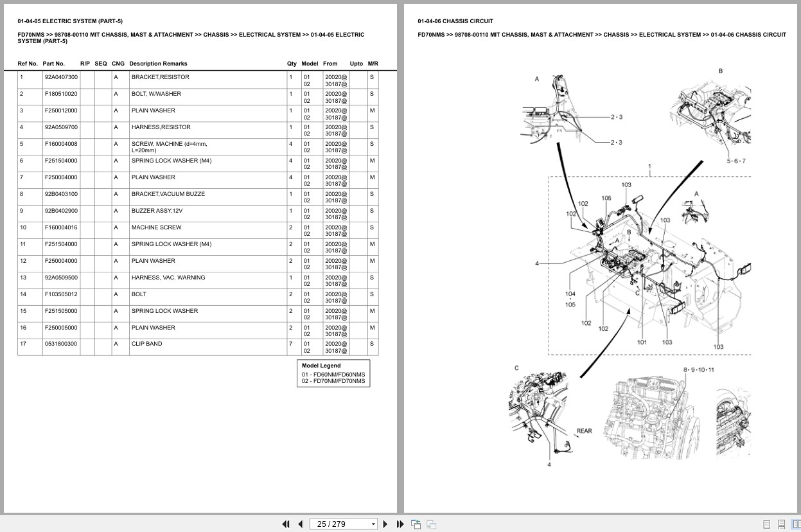Viewport: 801px width, 532px height.
Task: Select part number F103505012
Action: click(61, 294)
